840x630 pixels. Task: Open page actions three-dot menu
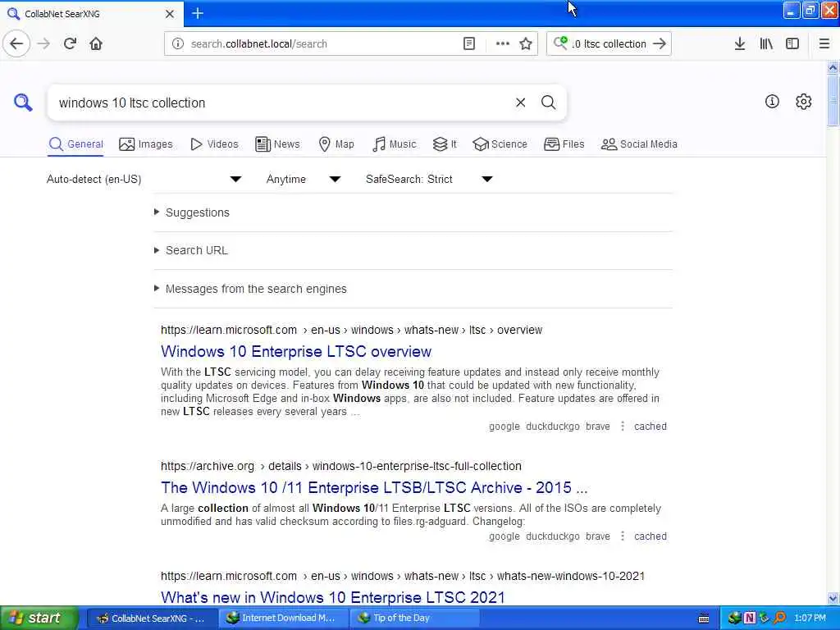[503, 43]
